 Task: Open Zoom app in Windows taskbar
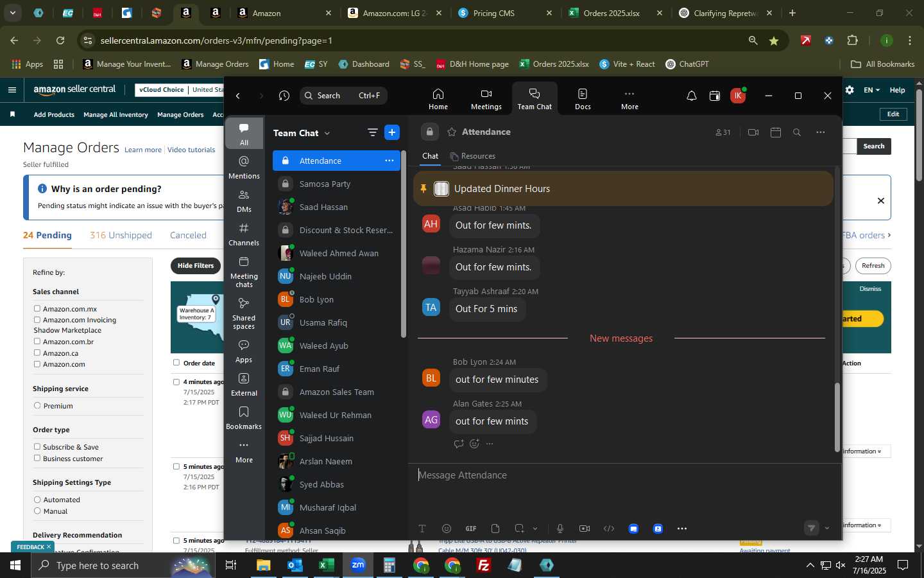[x=357, y=565]
